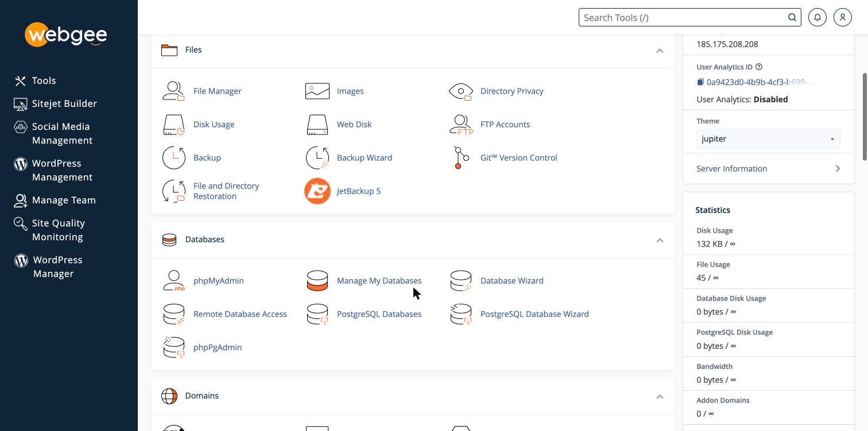Open the notifications bell icon
868x431 pixels.
coord(817,17)
